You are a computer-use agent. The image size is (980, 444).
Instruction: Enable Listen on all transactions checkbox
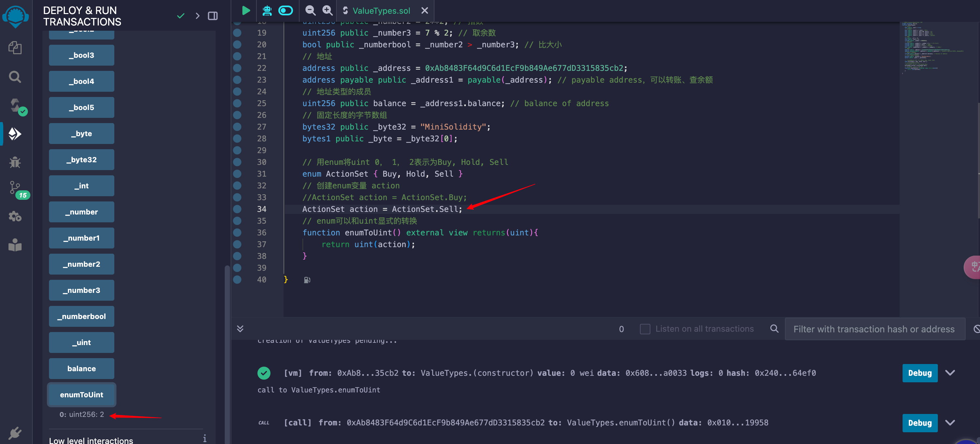(645, 329)
